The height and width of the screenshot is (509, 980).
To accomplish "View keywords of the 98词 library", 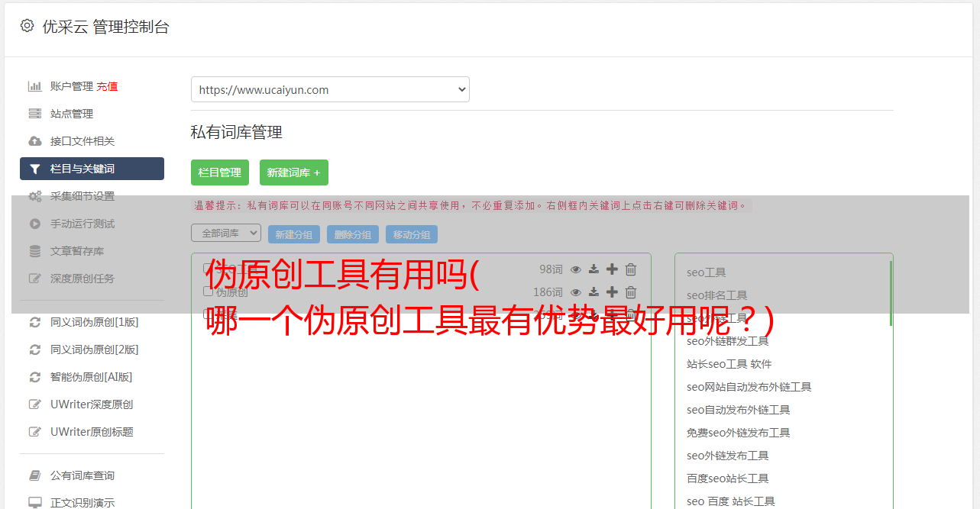I will [x=576, y=269].
